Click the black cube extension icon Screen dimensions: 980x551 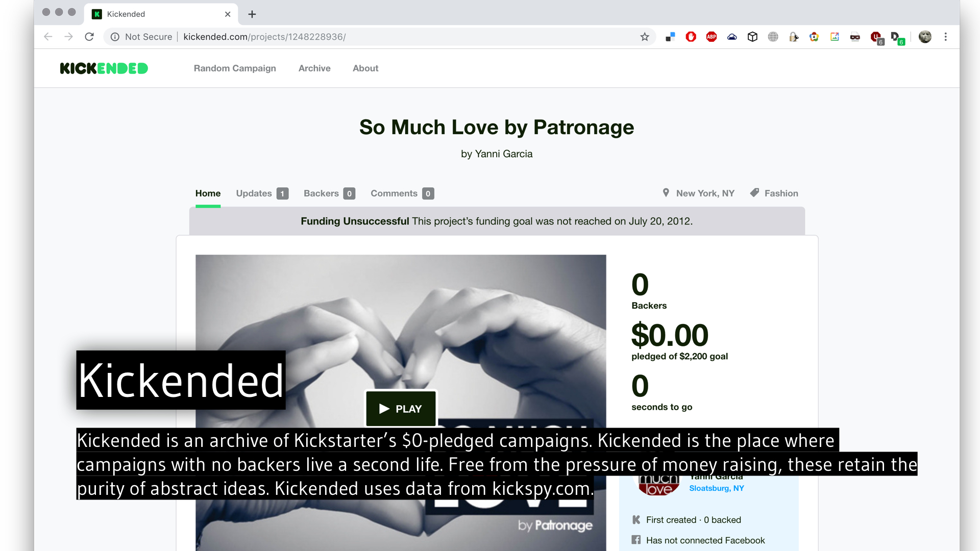click(752, 37)
